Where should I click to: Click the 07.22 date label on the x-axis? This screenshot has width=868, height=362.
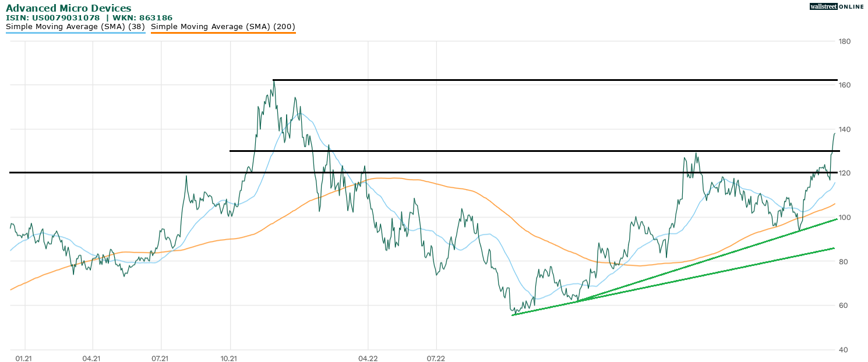(436, 359)
